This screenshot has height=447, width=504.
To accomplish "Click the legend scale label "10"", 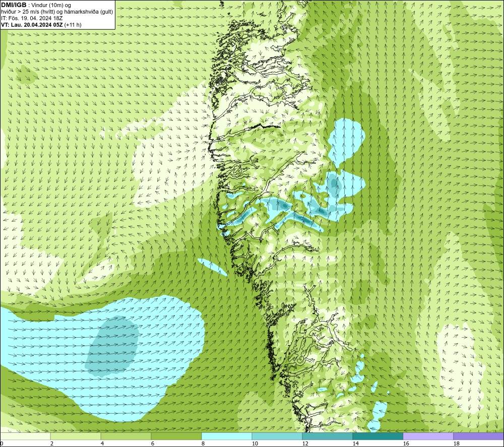I will (x=255, y=444).
